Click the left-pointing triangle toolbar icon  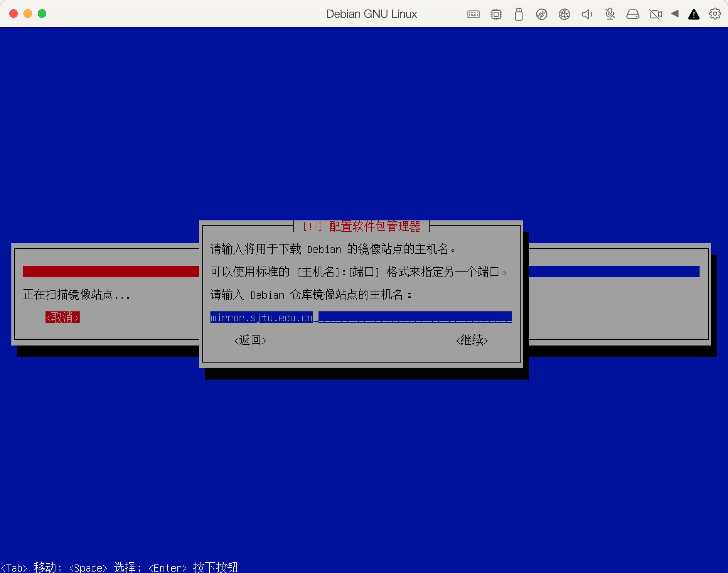pyautogui.click(x=675, y=14)
